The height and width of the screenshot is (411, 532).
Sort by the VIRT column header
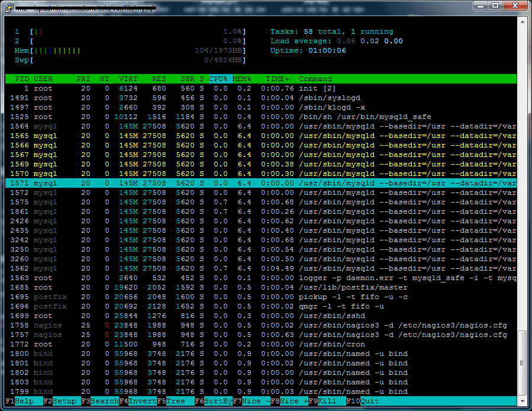(x=128, y=79)
